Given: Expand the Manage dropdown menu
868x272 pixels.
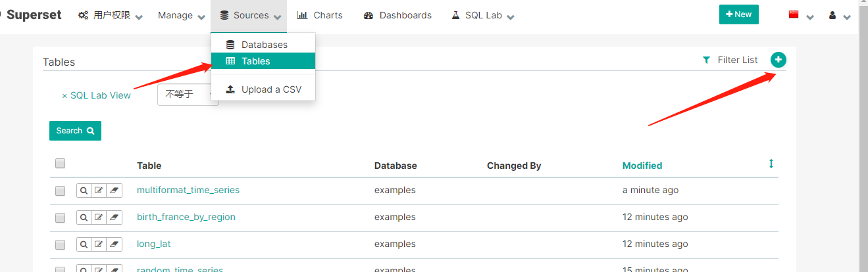Looking at the screenshot, I should tap(182, 15).
